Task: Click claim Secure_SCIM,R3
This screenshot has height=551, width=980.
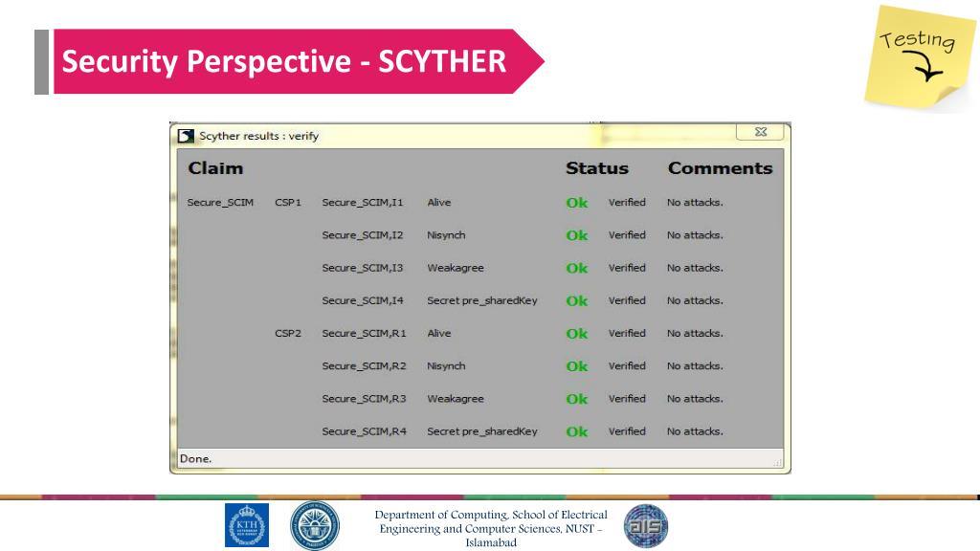Action: pos(365,399)
